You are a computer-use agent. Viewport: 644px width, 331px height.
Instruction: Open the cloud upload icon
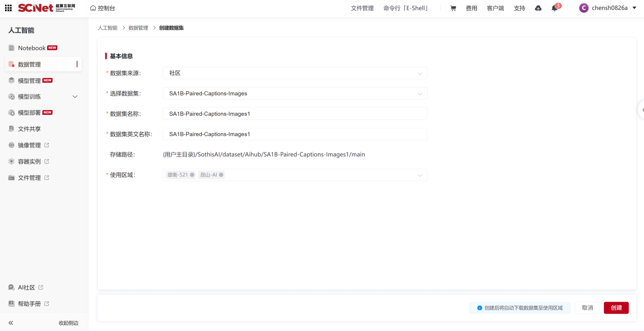(x=538, y=8)
